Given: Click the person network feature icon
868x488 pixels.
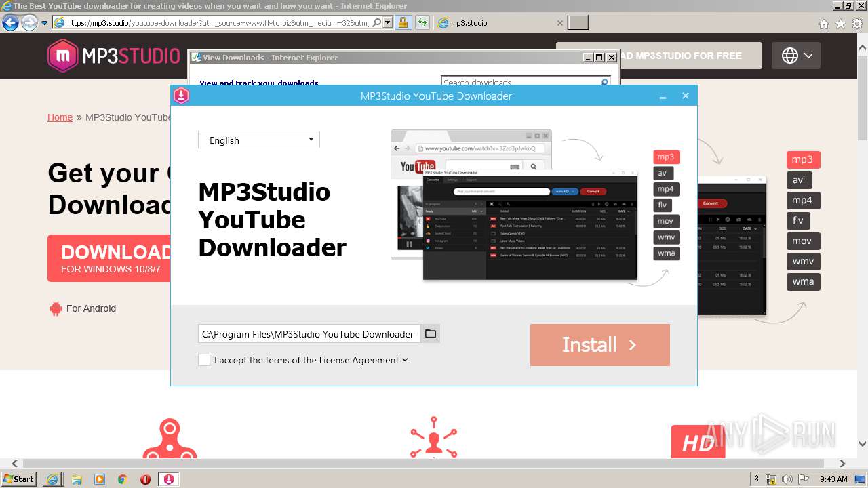Looking at the screenshot, I should [434, 437].
